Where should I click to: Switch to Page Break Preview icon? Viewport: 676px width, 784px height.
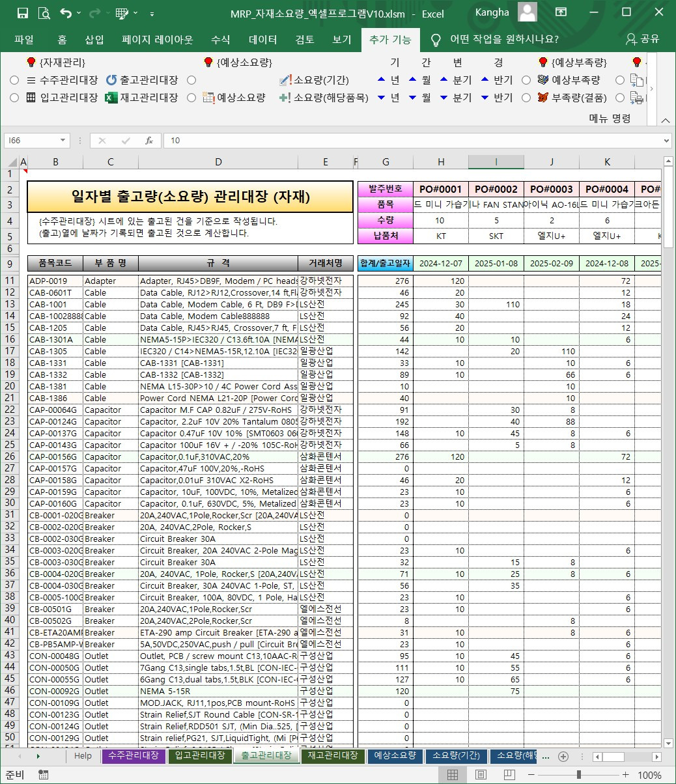coord(509,775)
